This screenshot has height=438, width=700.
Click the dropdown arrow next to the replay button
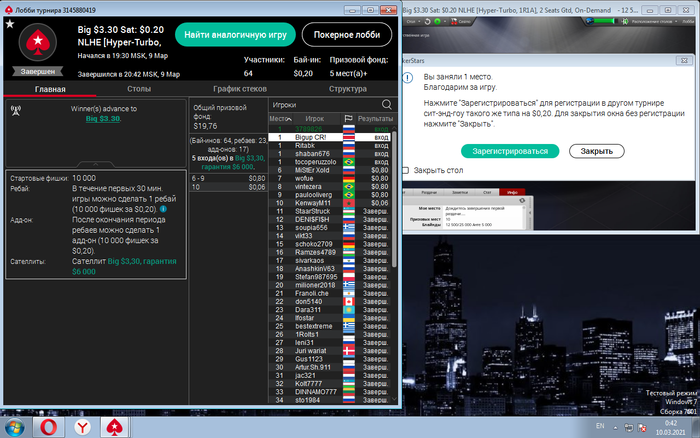click(444, 21)
